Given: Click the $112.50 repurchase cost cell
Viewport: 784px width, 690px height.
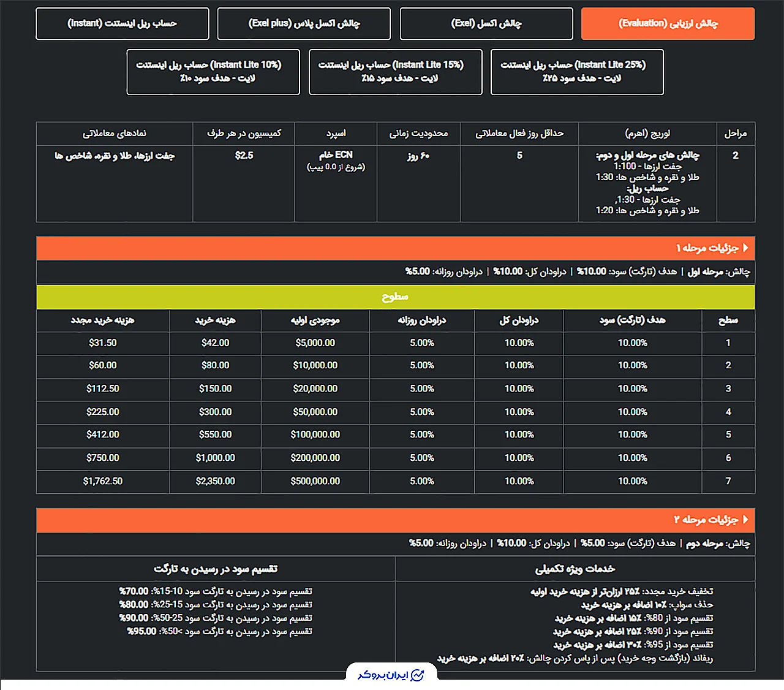Looking at the screenshot, I should click(103, 389).
